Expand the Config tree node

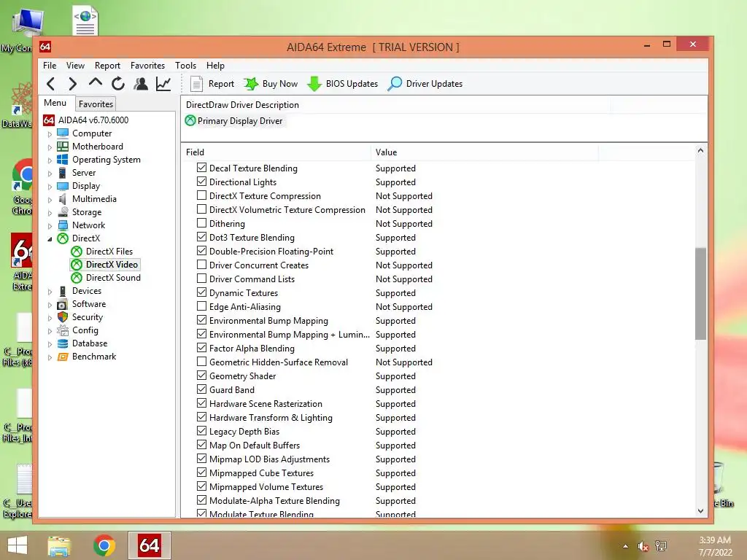click(50, 331)
